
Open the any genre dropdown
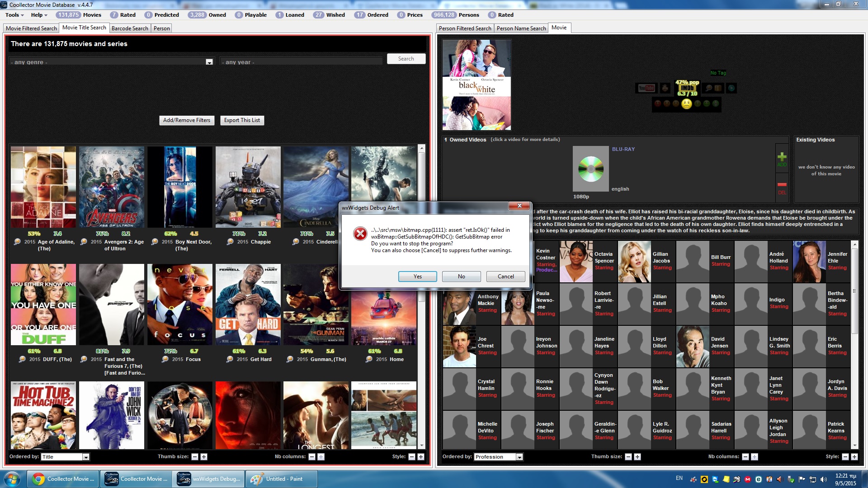pos(112,62)
